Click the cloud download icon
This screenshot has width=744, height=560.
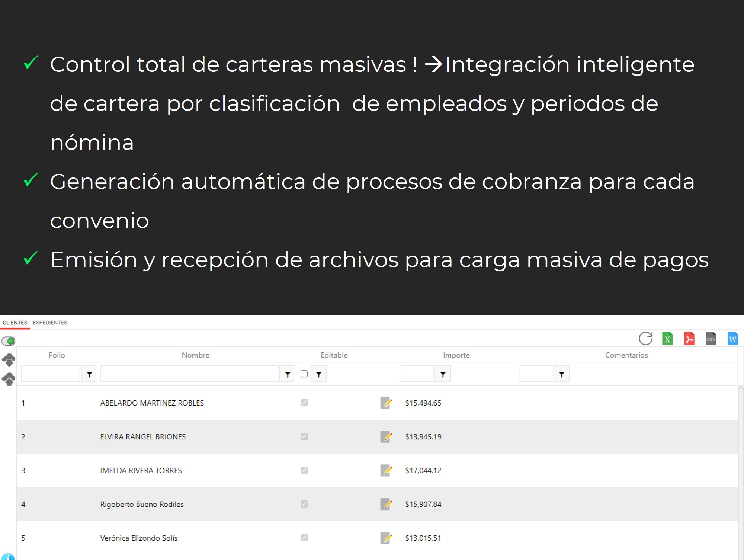(x=9, y=360)
